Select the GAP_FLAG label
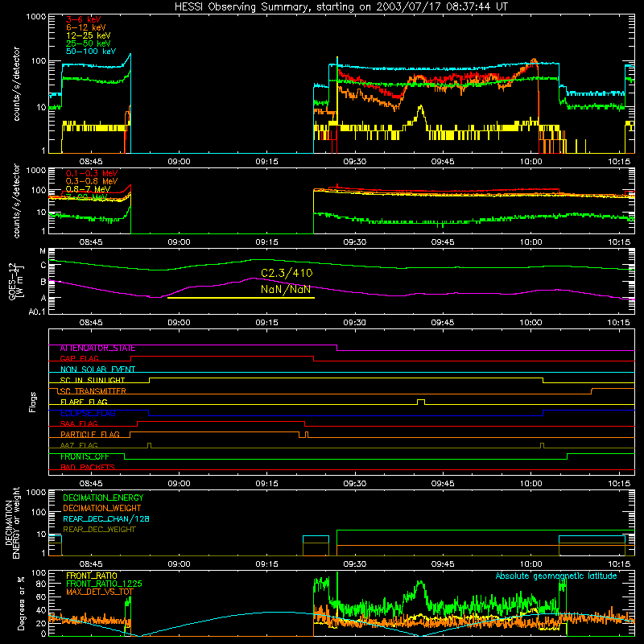The width and height of the screenshot is (644, 644). (x=79, y=358)
